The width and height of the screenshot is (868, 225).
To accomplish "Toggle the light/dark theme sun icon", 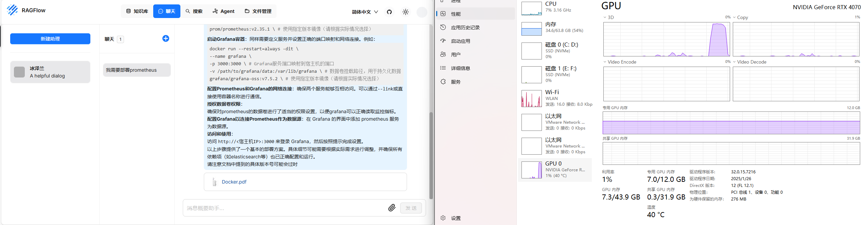I will coord(405,12).
